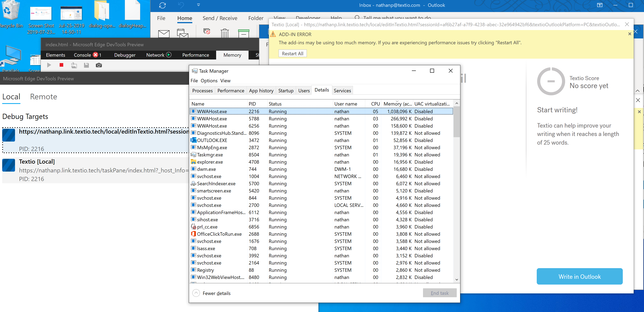Open the File menu in Task Manager
This screenshot has width=644, height=312.
click(x=194, y=81)
